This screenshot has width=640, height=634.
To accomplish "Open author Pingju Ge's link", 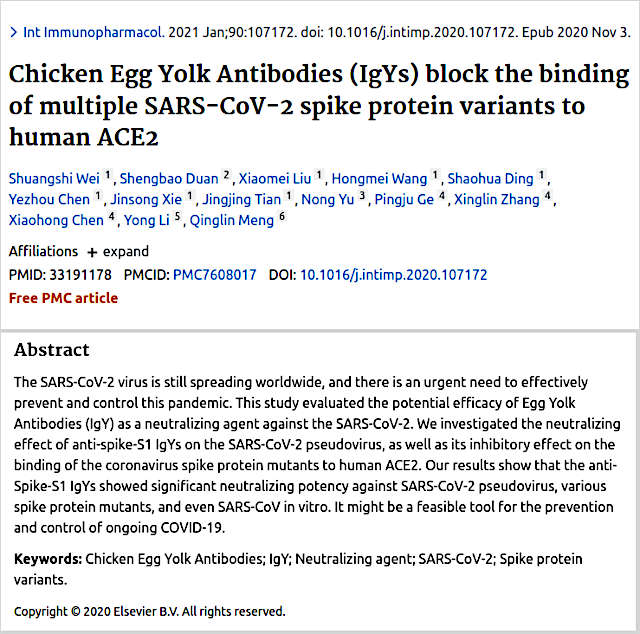I will click(x=404, y=200).
